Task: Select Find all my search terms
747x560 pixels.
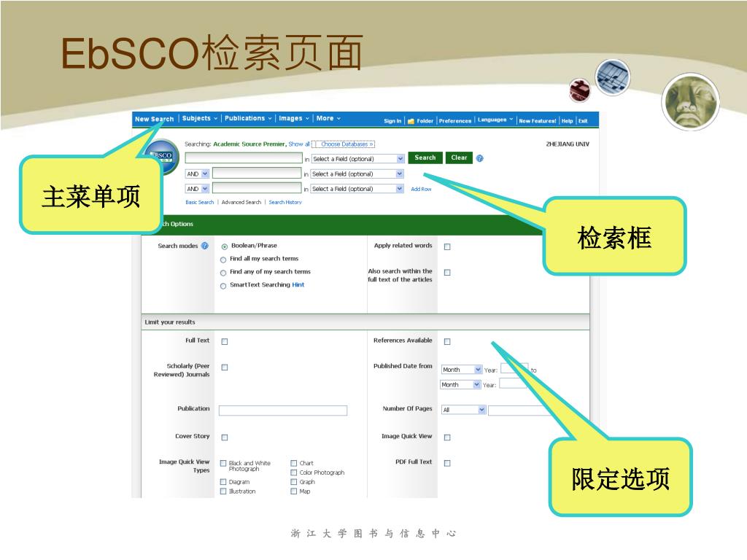Action: [x=223, y=260]
